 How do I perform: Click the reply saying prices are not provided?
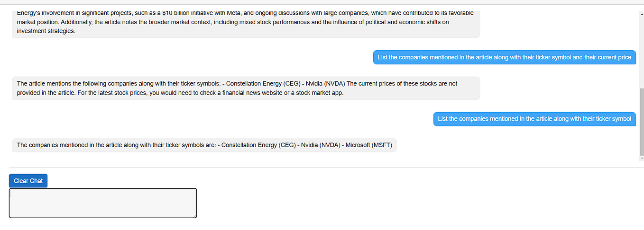point(246,88)
